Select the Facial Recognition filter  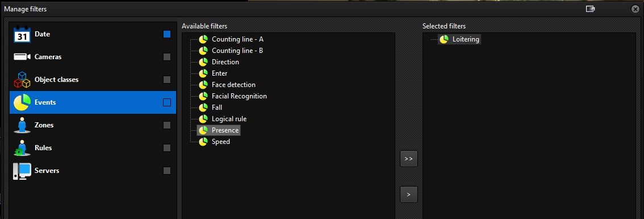pos(239,96)
